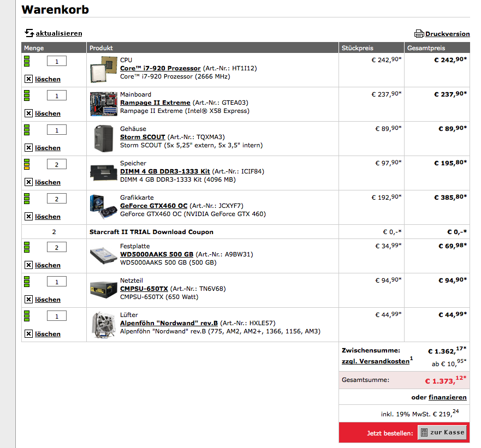Click löschen link for the CPU row

point(47,79)
